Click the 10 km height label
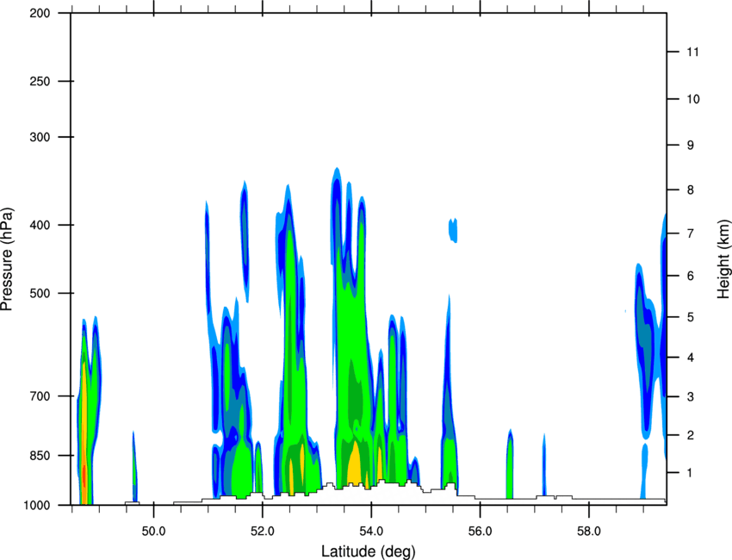Screen dimensions: 732x560 693,99
